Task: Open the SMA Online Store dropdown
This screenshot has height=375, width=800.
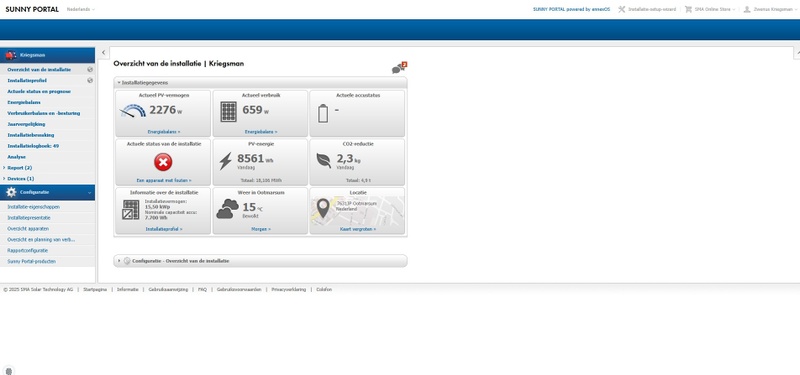Action: [x=715, y=9]
